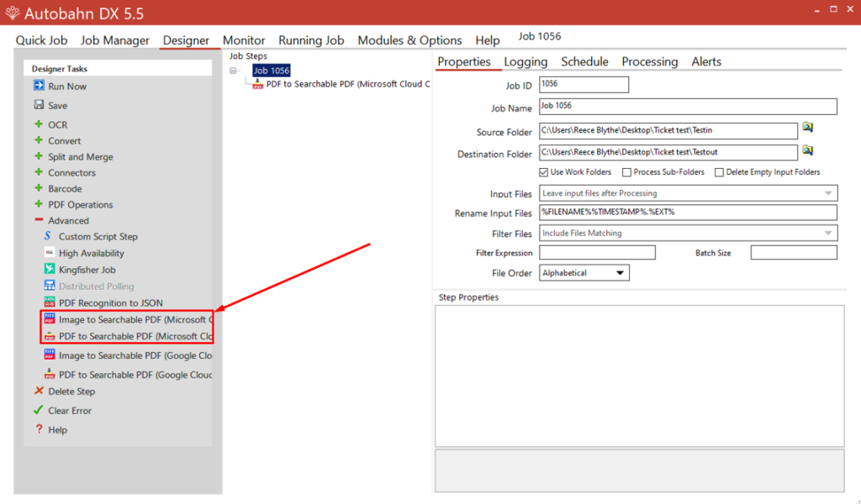Tick the Delete Empty Input Folders checkbox

(719, 172)
